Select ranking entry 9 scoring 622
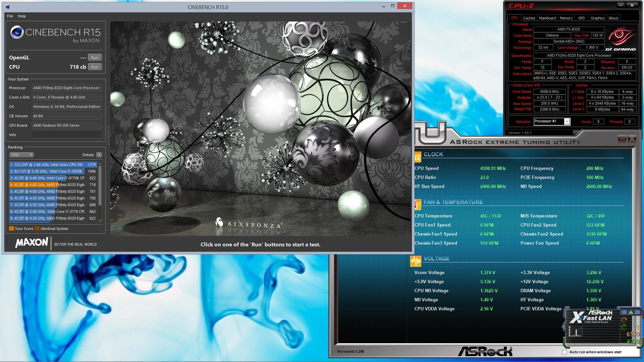The image size is (644, 362). [53, 218]
